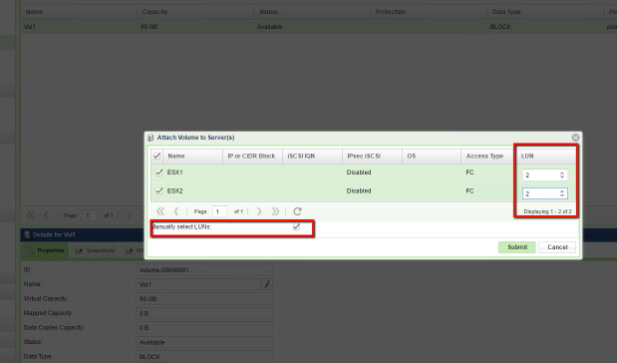Go to previous page in dialog pager

point(176,212)
